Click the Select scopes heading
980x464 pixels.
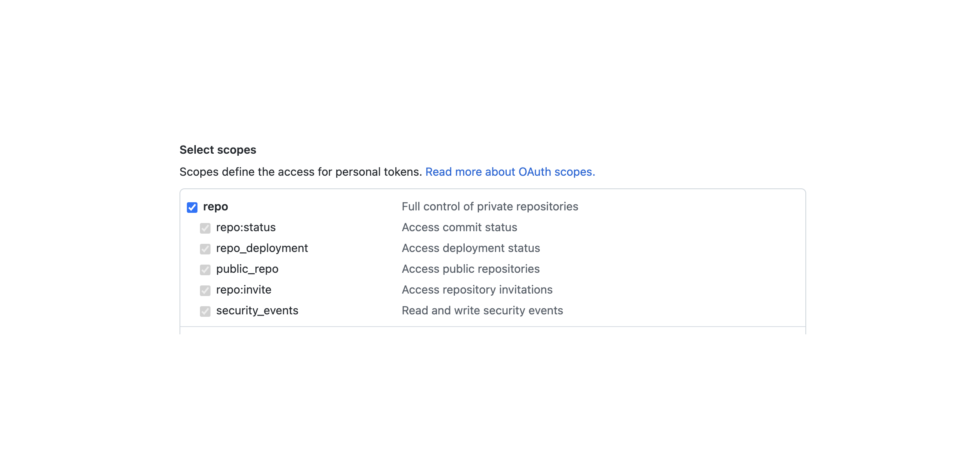[218, 150]
